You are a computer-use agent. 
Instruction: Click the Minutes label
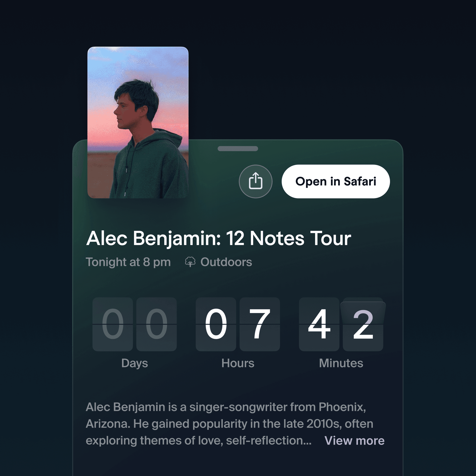tap(341, 363)
